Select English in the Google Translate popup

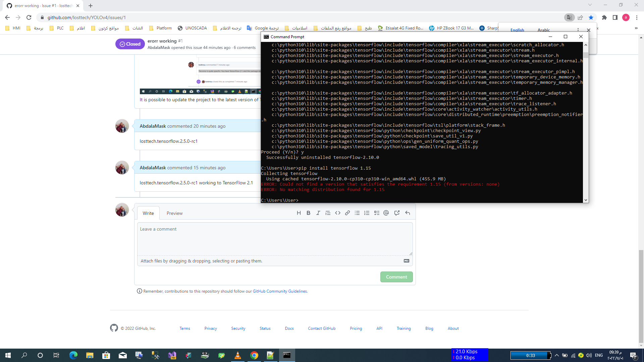517,30
